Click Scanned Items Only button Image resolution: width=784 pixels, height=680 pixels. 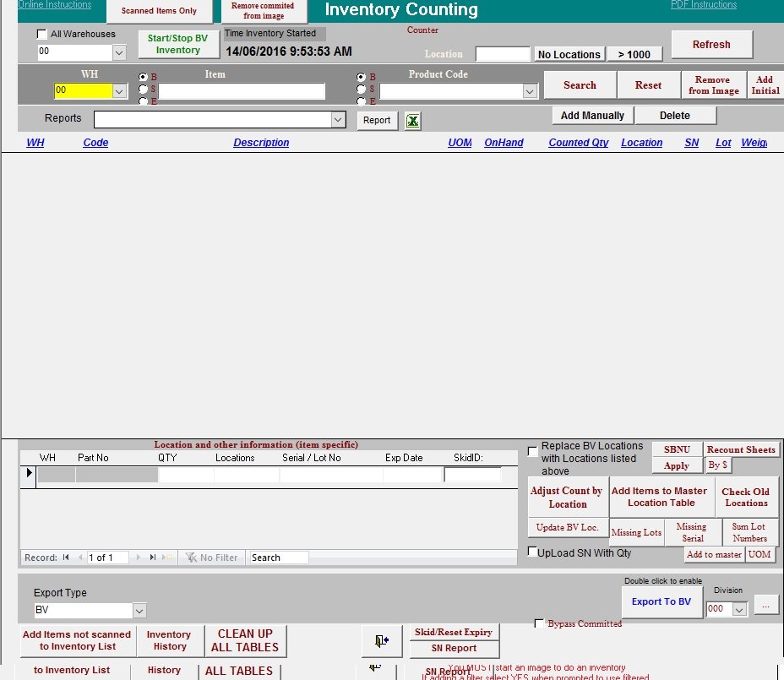click(159, 11)
